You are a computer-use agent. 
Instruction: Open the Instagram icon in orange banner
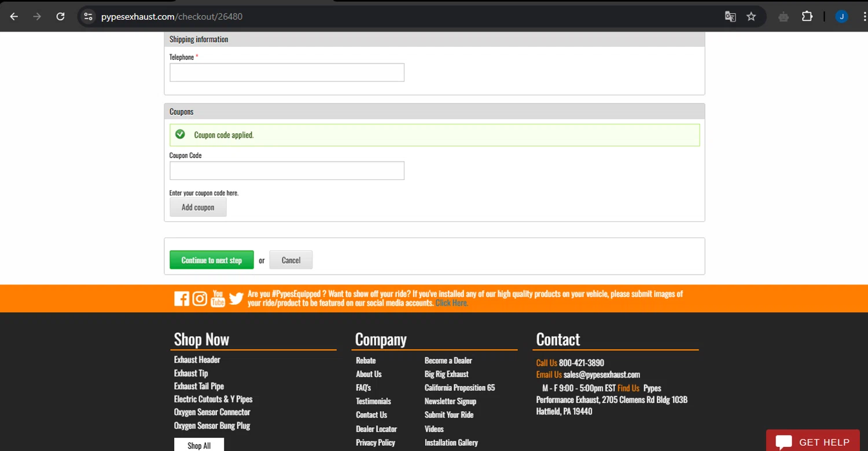(x=200, y=298)
